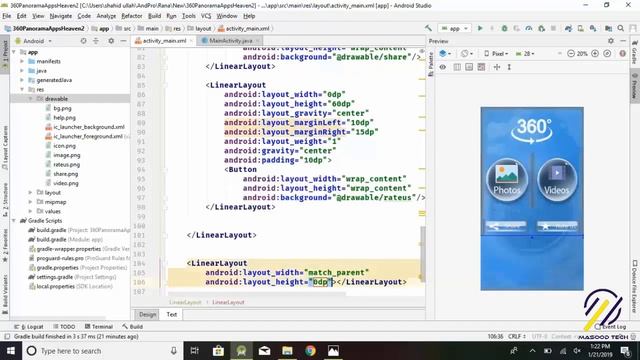The width and height of the screenshot is (640, 360).
Task: Click the Attach debugger to process icon
Action: [541, 28]
